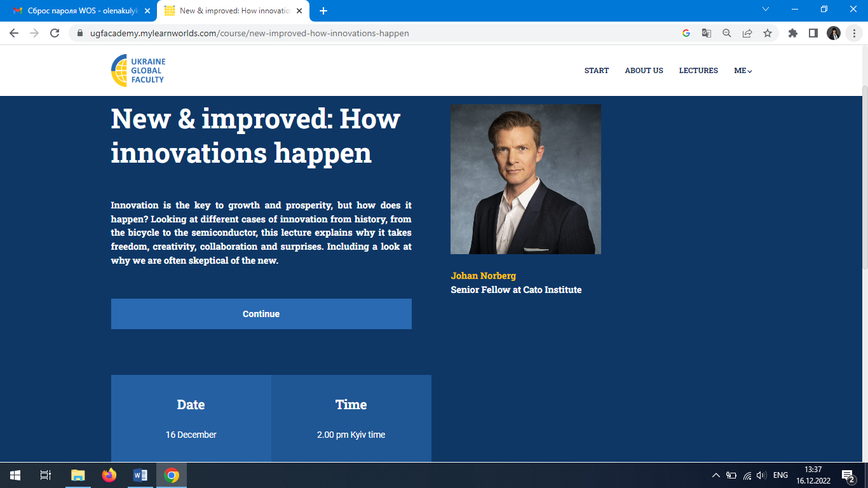This screenshot has width=868, height=488.
Task: Open Johan Norberg speaker name link
Action: coord(484,276)
